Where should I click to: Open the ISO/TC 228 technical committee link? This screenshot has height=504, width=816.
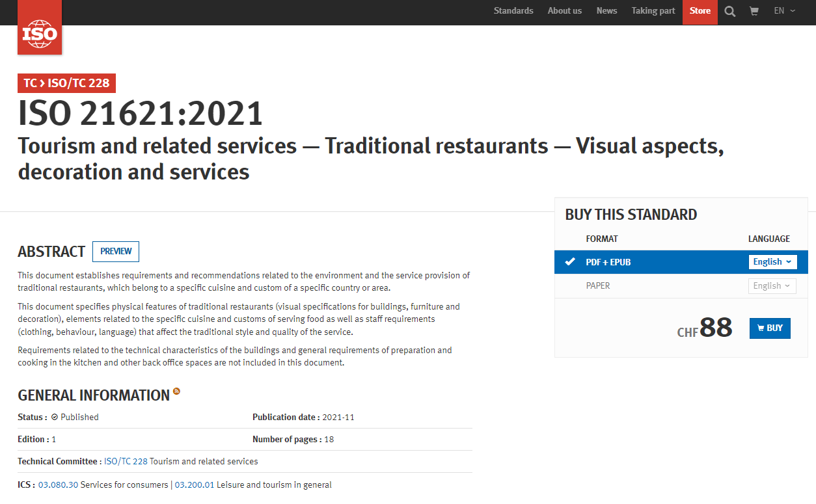tap(126, 462)
